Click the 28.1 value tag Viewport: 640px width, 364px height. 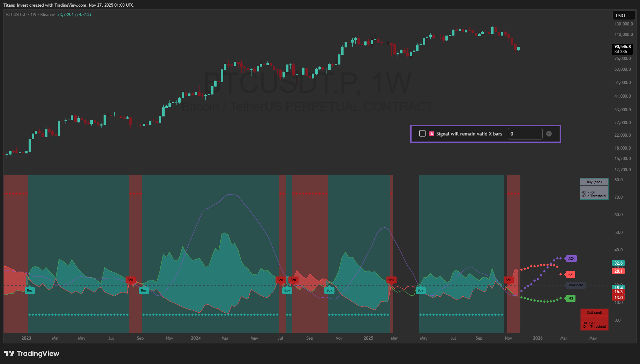[618, 271]
